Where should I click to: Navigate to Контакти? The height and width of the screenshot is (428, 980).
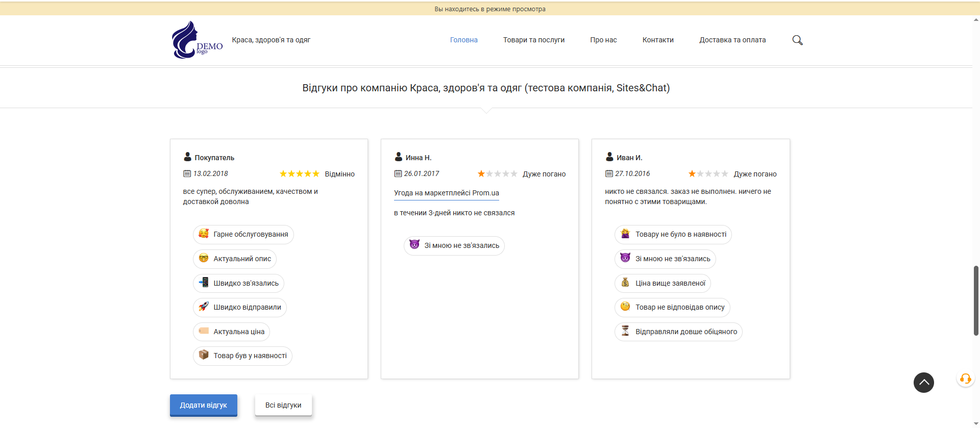click(x=657, y=40)
